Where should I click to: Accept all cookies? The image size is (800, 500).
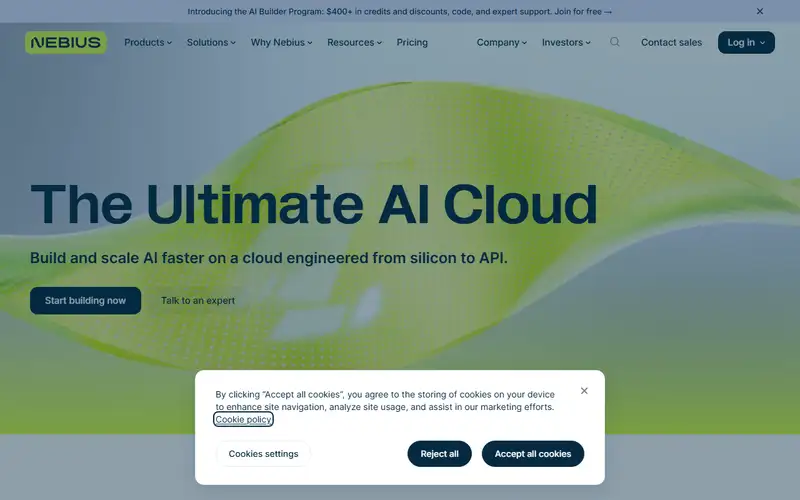[x=533, y=454]
